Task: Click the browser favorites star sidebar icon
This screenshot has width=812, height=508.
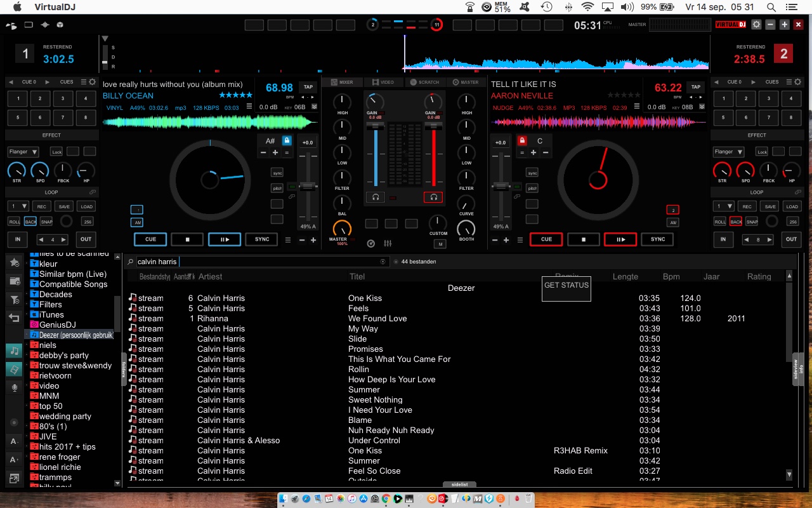Action: pos(15,262)
